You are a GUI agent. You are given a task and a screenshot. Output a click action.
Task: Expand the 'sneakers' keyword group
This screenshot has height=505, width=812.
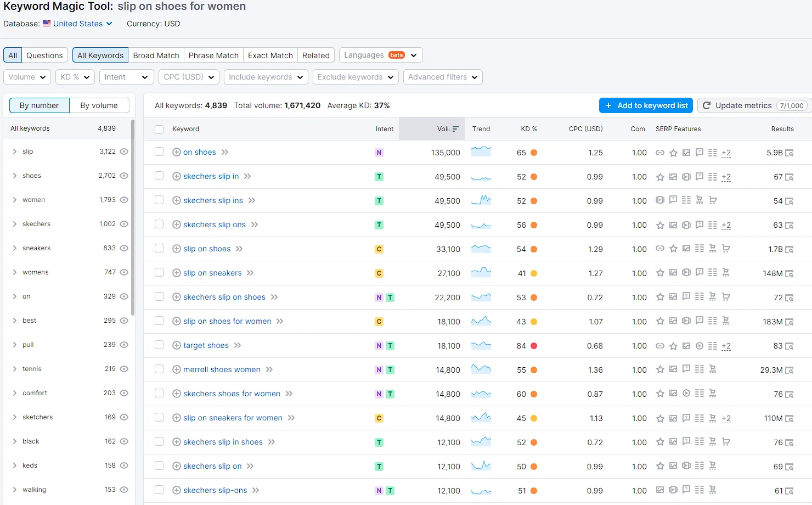(x=14, y=248)
